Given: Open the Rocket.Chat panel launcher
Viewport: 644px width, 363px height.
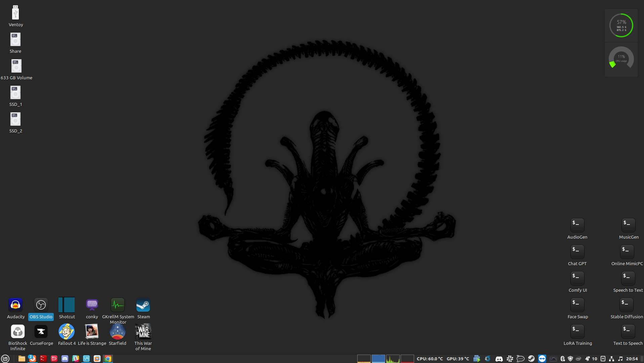Looking at the screenshot, I should tap(54, 359).
